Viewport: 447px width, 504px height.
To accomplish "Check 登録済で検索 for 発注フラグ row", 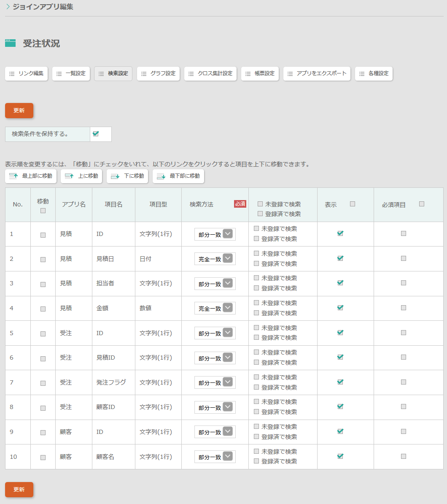I will (256, 387).
